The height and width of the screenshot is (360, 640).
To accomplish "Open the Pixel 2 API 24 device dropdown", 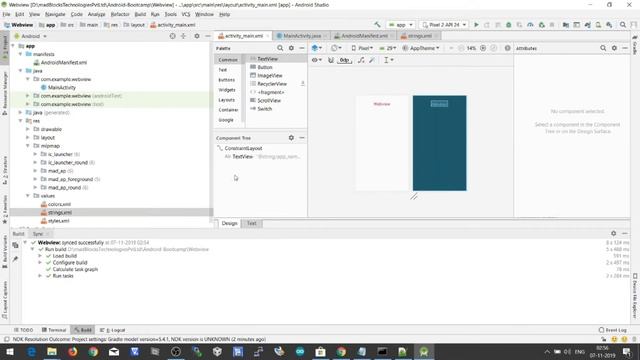I will click(x=444, y=25).
